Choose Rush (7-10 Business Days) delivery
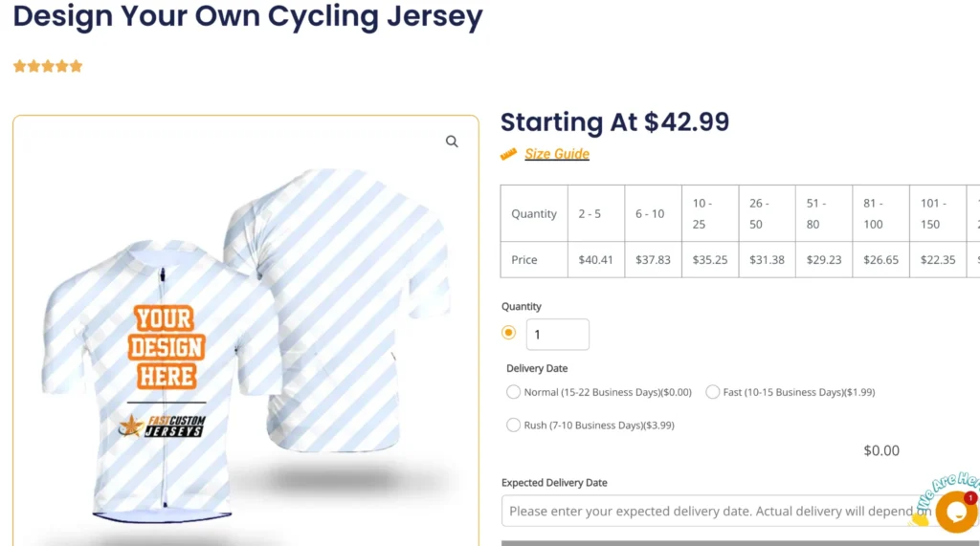Viewport: 980px width, 546px height. click(x=514, y=425)
